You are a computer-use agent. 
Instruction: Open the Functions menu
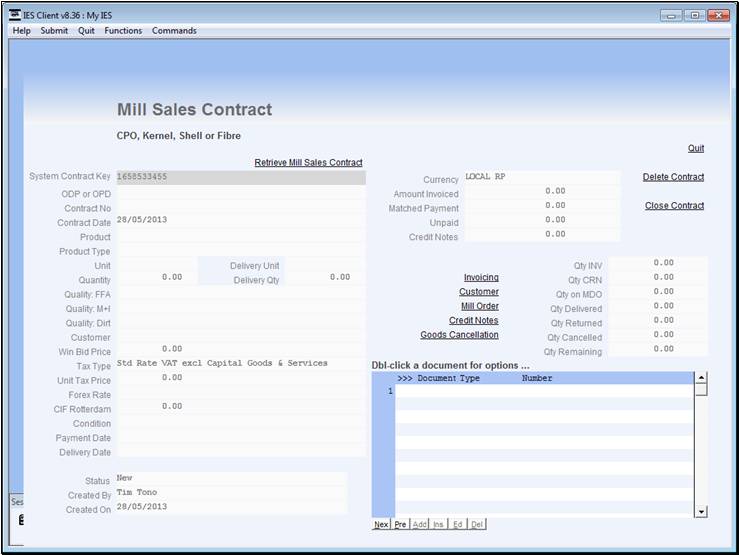click(123, 31)
